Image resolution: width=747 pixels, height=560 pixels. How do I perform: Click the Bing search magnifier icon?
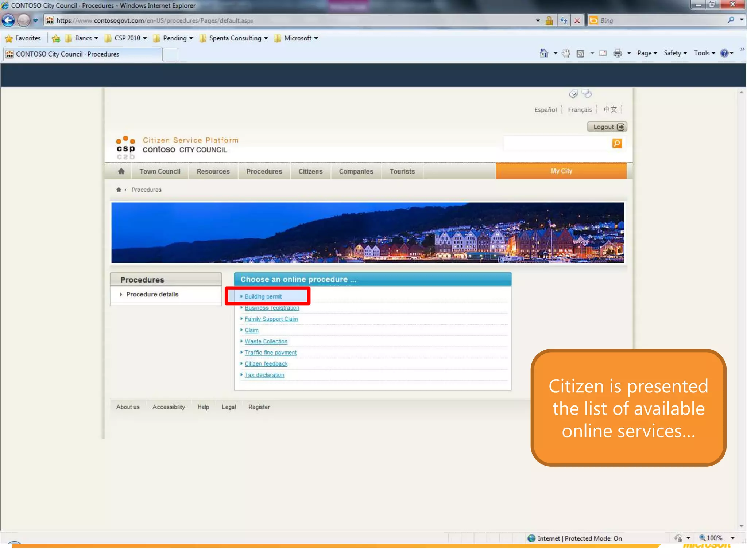point(731,20)
